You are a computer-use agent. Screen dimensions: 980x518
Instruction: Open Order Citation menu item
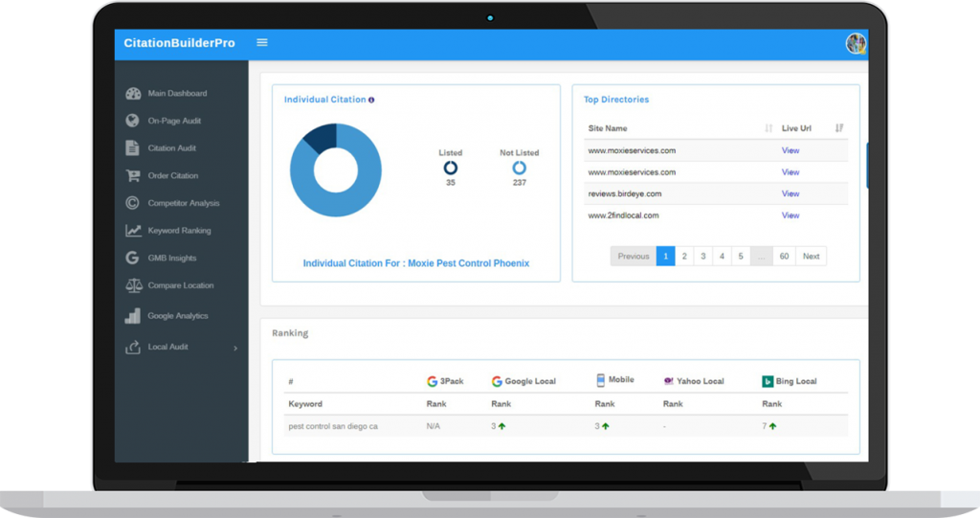pyautogui.click(x=172, y=176)
